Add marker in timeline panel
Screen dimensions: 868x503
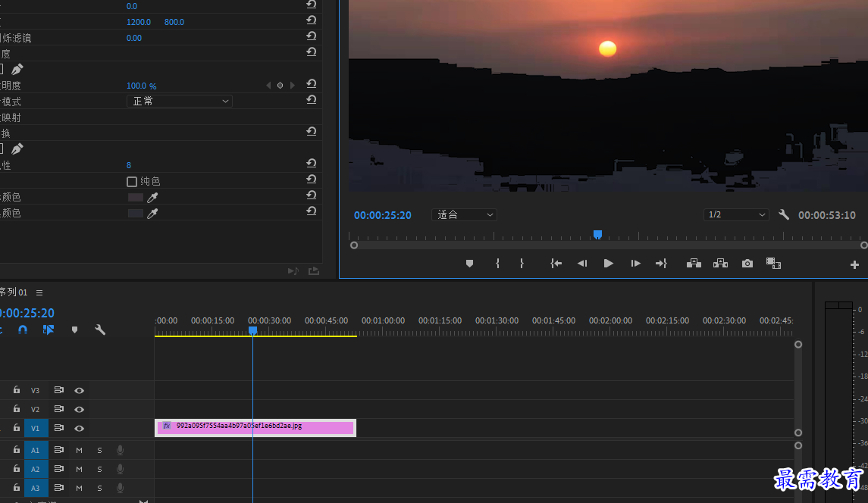point(75,330)
